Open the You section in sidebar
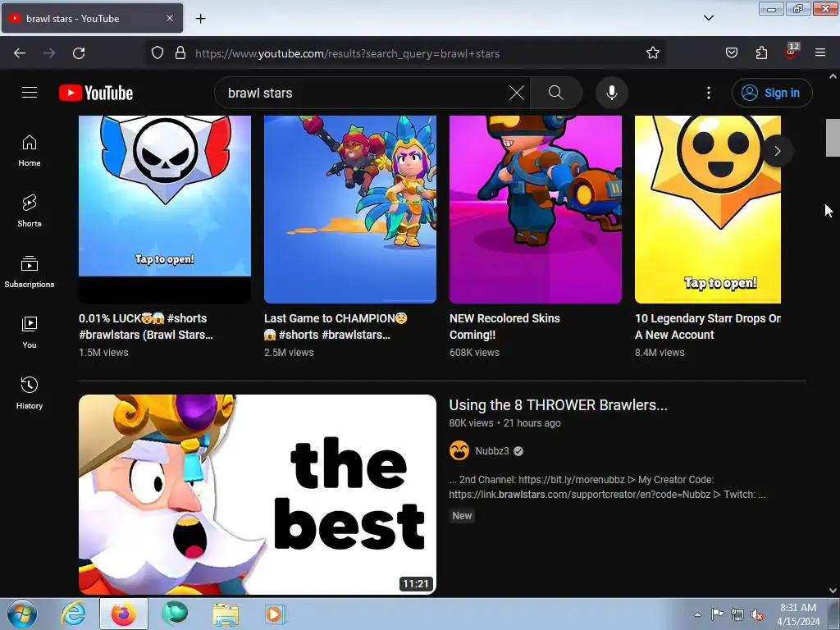 coord(30,333)
